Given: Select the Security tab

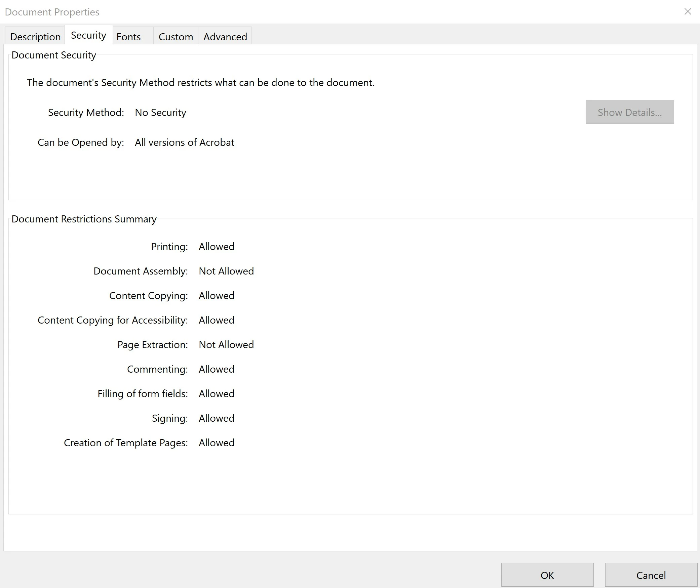Looking at the screenshot, I should tap(88, 35).
